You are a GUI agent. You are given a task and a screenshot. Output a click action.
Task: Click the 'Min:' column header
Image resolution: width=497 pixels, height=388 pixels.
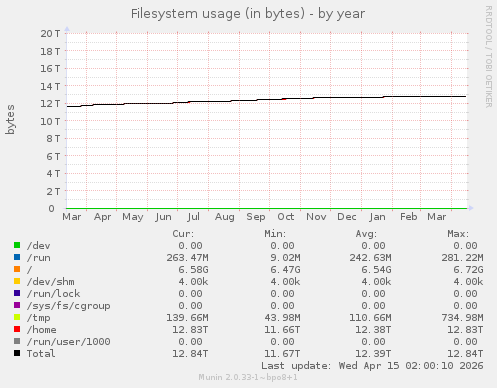click(x=275, y=234)
